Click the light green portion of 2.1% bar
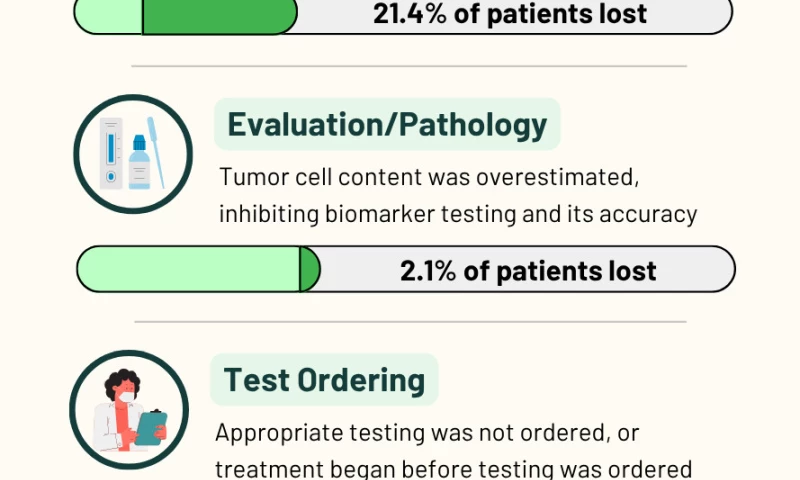 [188, 270]
